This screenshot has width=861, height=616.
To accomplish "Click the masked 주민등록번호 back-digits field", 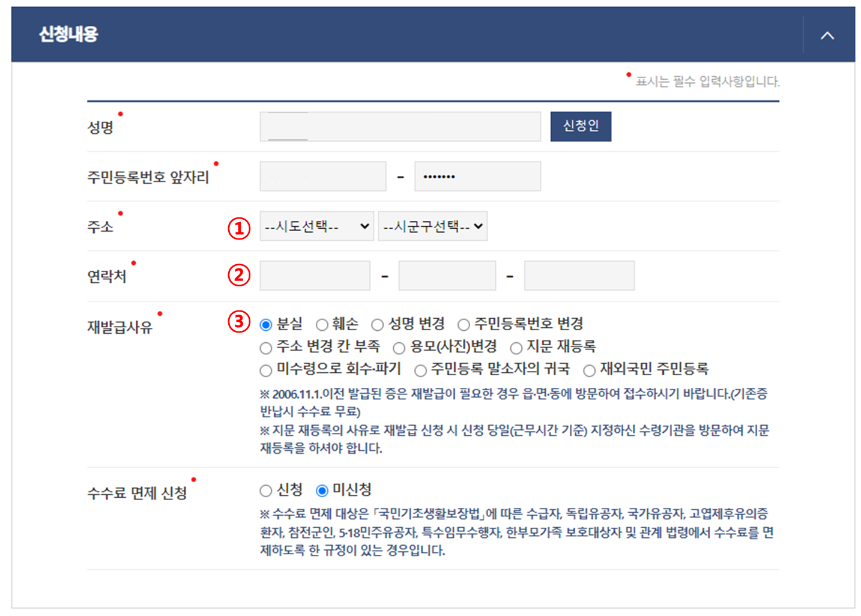I will (477, 177).
